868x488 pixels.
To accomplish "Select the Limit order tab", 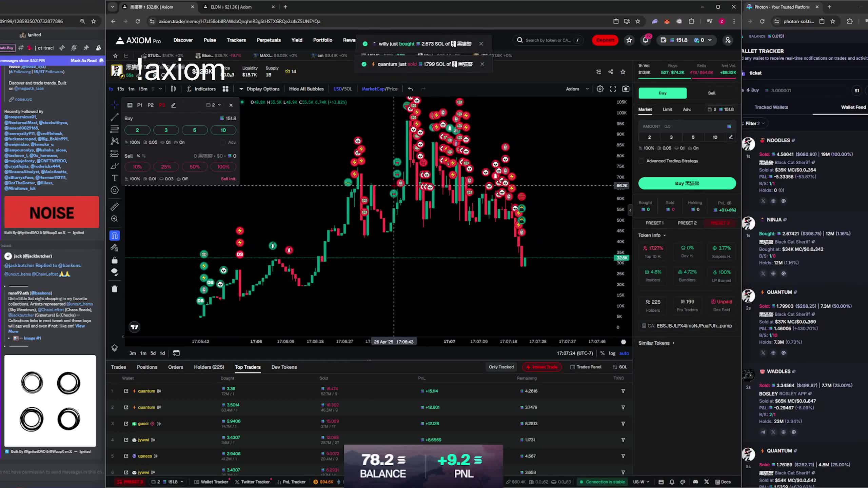I will [x=667, y=109].
